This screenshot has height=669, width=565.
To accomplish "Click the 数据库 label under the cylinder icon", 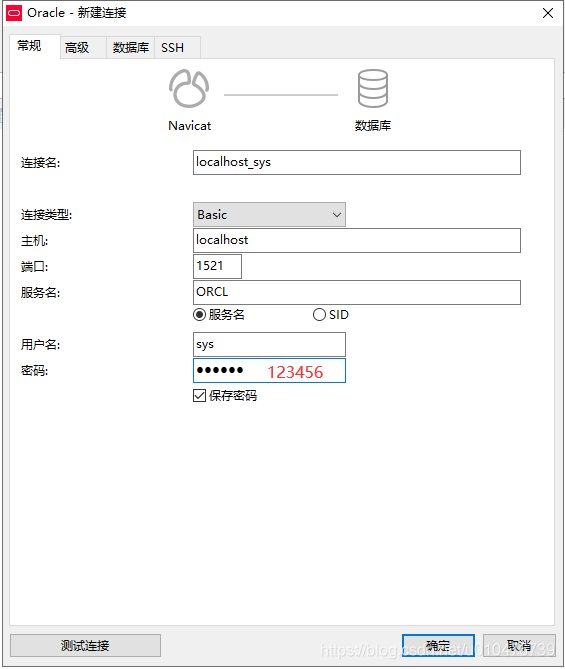I will 373,126.
